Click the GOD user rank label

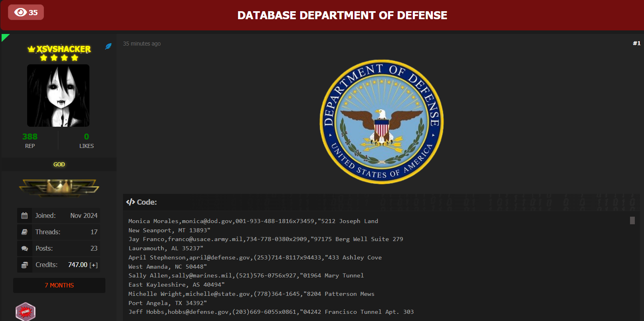click(59, 164)
